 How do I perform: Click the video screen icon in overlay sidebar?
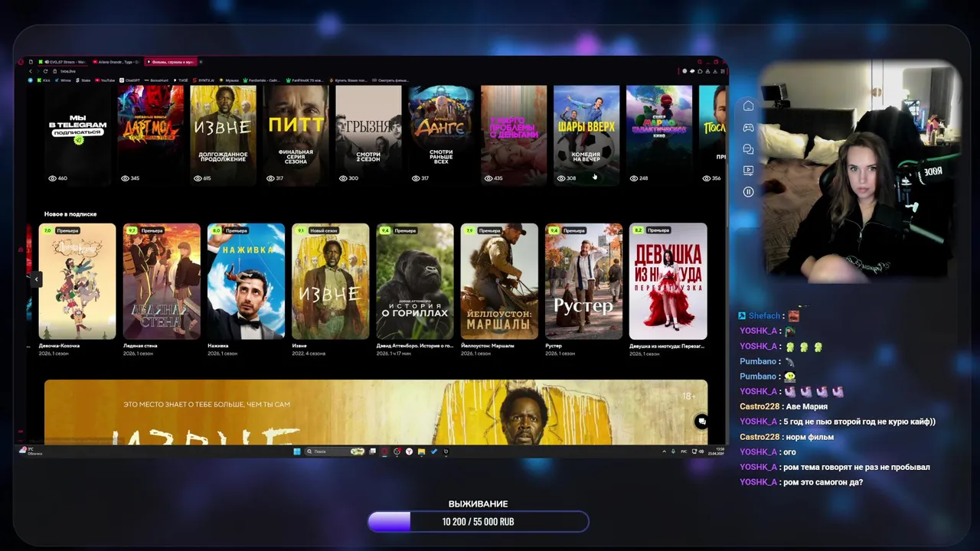tap(749, 171)
